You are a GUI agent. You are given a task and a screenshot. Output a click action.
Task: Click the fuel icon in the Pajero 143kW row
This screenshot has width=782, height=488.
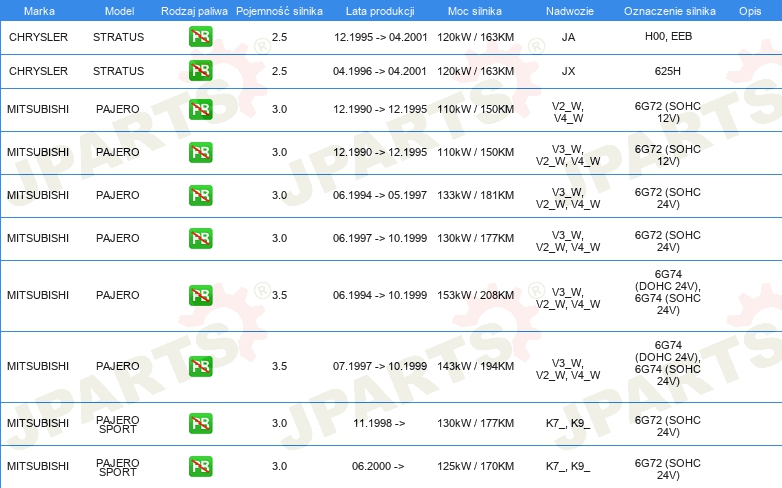tap(200, 366)
